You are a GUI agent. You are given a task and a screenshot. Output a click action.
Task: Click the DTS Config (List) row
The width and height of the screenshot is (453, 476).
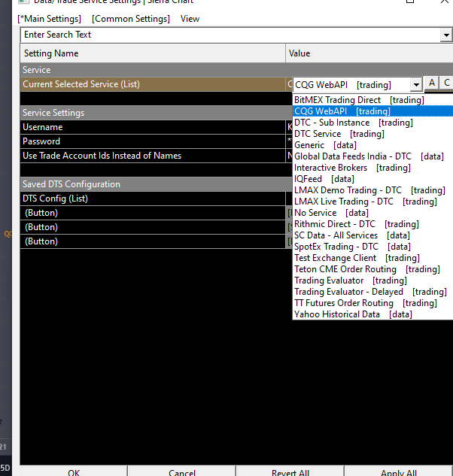[x=153, y=199]
